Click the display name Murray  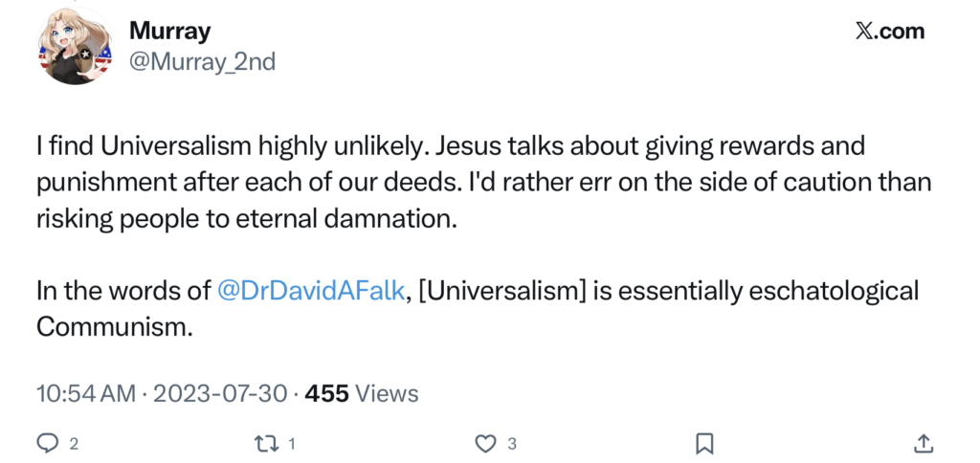[x=170, y=31]
